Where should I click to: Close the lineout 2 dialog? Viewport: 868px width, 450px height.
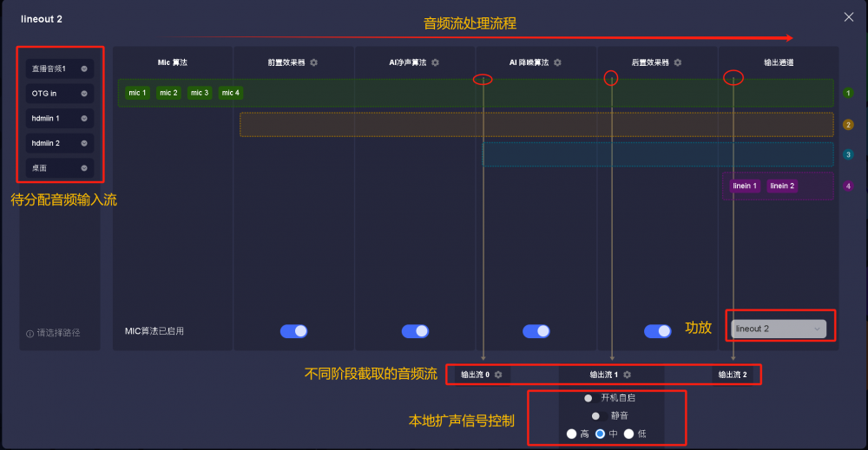tap(848, 16)
